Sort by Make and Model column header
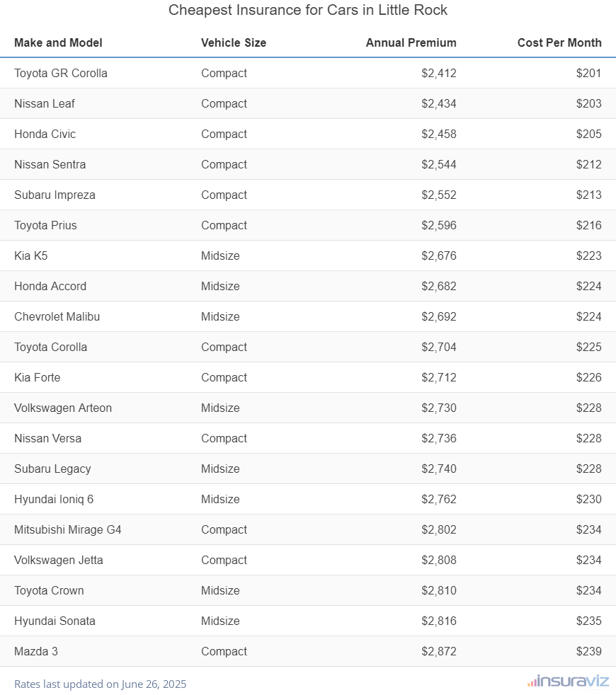Image resolution: width=616 pixels, height=695 pixels. [x=58, y=42]
